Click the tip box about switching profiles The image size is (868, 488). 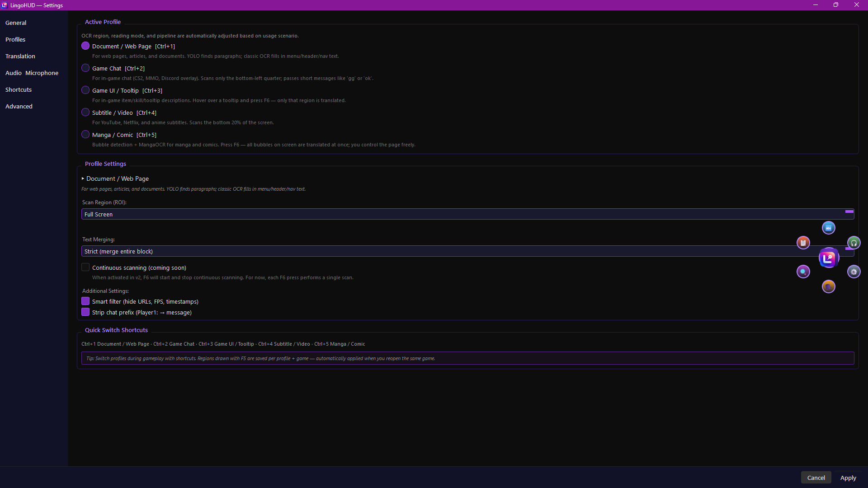(467, 358)
